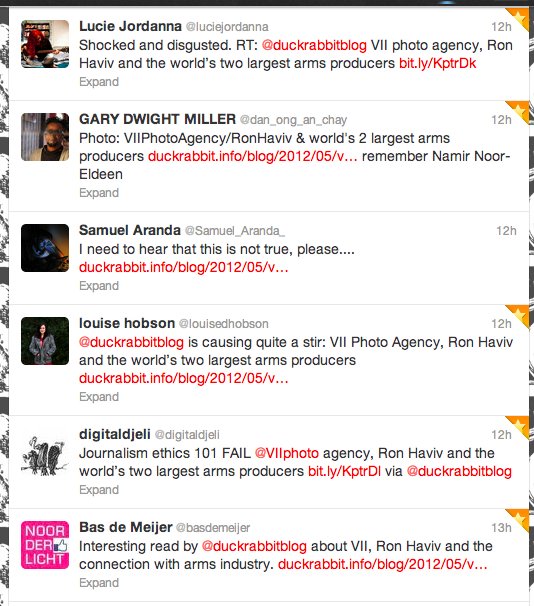Image resolution: width=534 pixels, height=606 pixels.
Task: Open the Noorderlicht avatar of Bas de Meijer
Action: [45, 545]
